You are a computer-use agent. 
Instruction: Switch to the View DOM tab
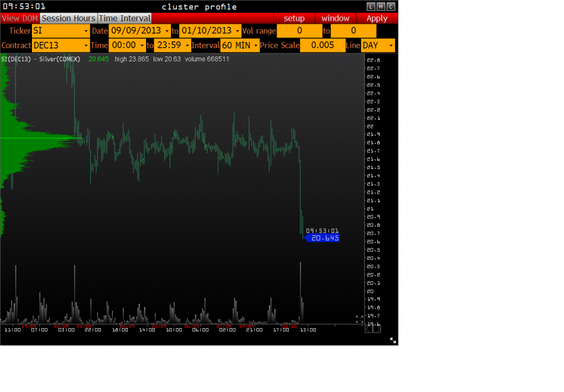pos(20,18)
